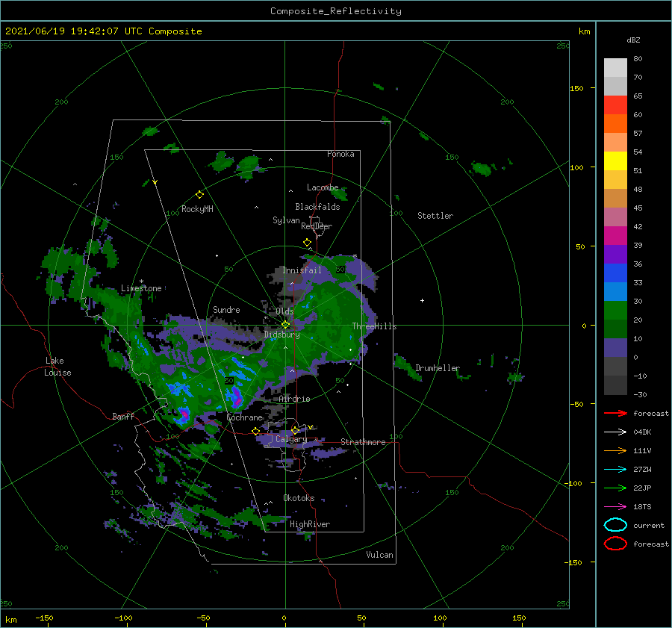
Task: Click the white plus marker east of ThreeHills
Action: click(422, 300)
